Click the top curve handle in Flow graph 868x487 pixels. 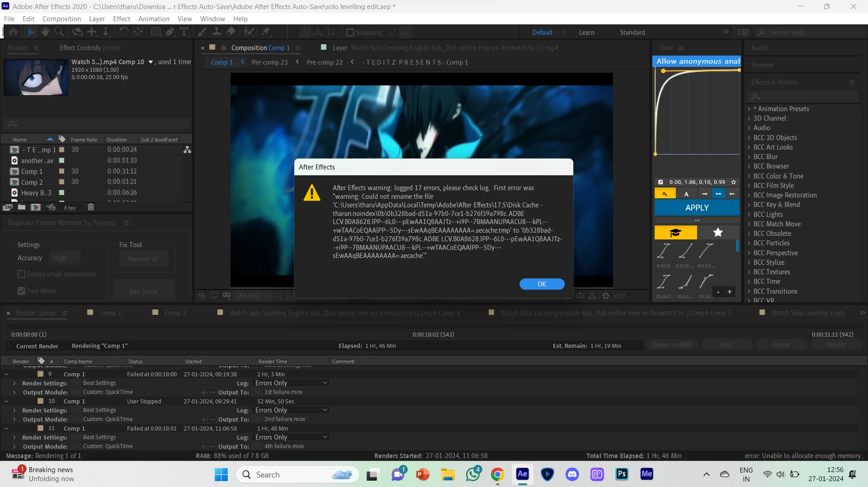click(663, 71)
